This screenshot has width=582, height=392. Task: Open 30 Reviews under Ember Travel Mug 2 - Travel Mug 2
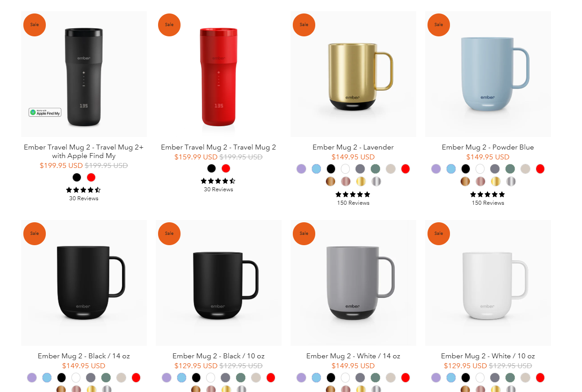tap(218, 189)
